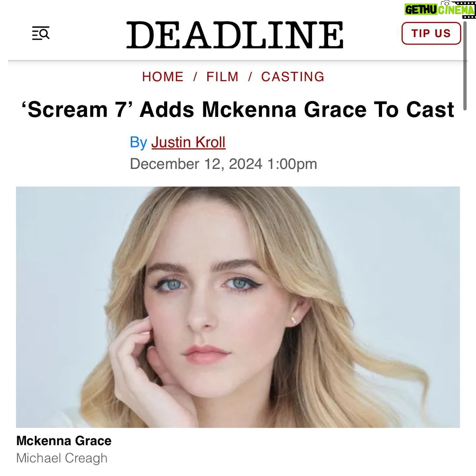Click the vertical page scrollbar

(x=465, y=65)
